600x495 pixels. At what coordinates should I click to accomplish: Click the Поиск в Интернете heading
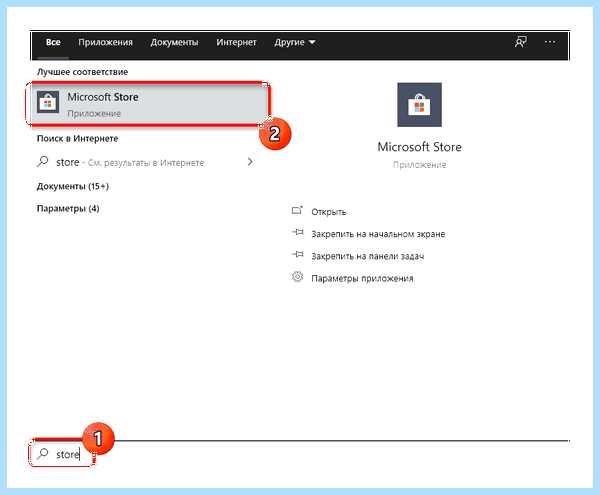coord(77,138)
